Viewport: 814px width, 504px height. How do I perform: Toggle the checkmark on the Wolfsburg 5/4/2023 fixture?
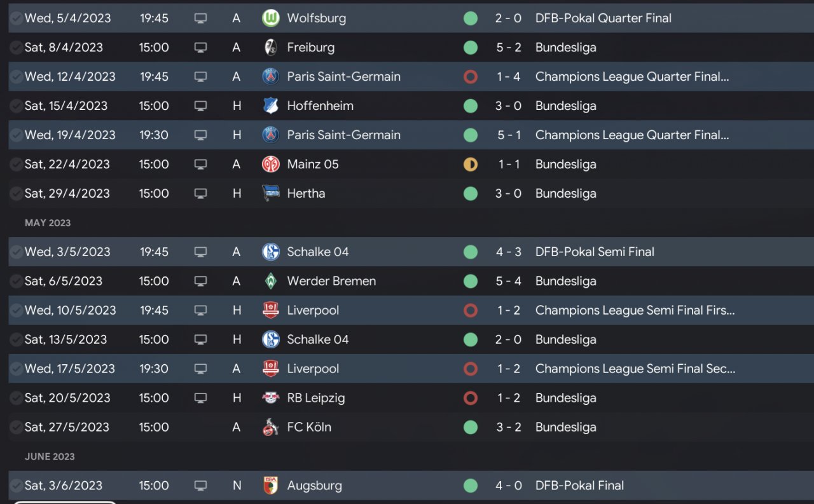16,18
